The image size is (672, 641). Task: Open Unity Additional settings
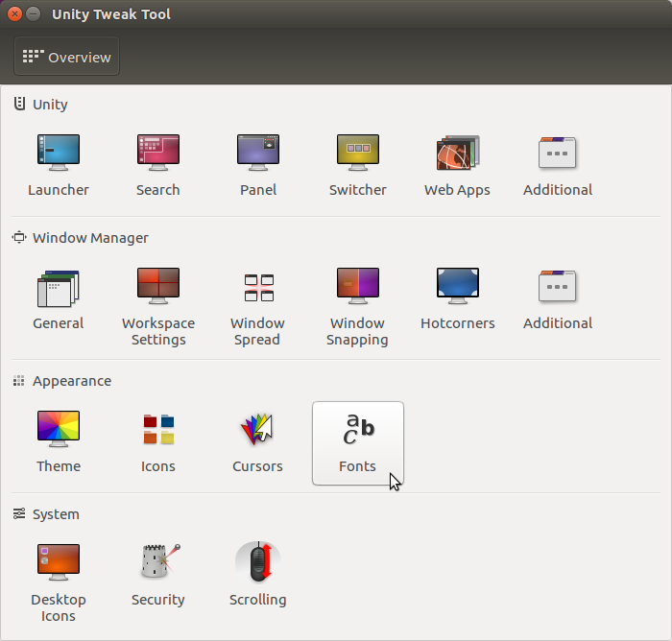(x=558, y=164)
